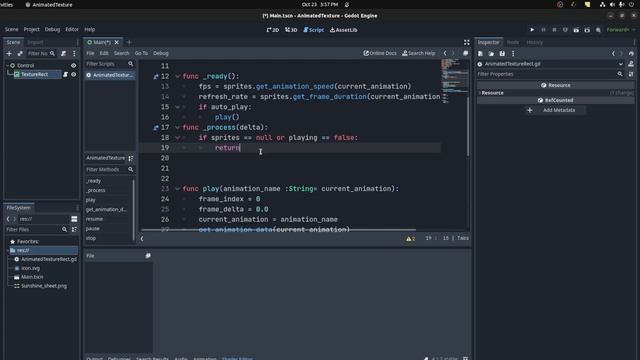Switch to the Import tab

[35, 42]
